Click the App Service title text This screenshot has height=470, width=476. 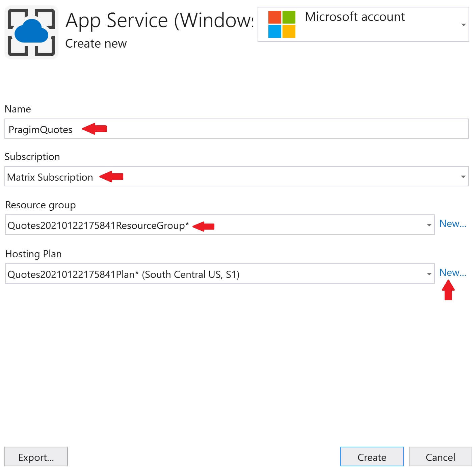(x=159, y=20)
